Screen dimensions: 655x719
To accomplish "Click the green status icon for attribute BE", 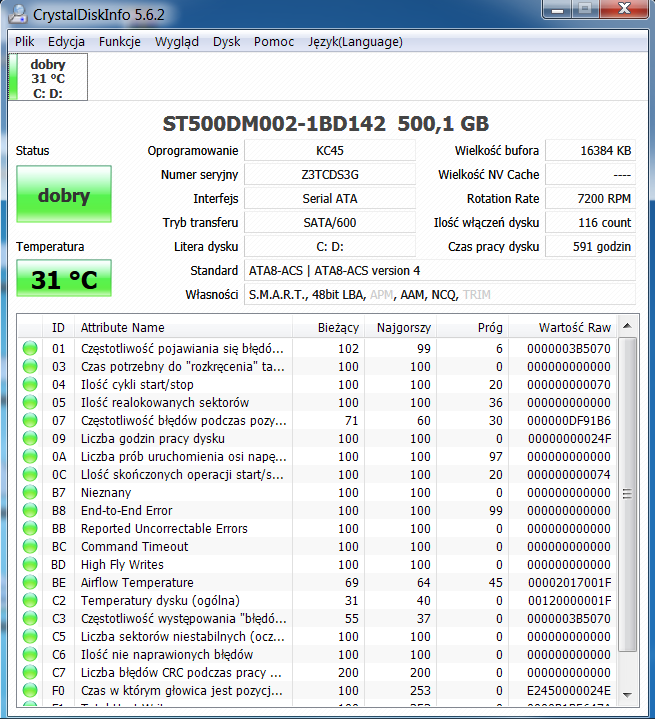I will tap(30, 582).
